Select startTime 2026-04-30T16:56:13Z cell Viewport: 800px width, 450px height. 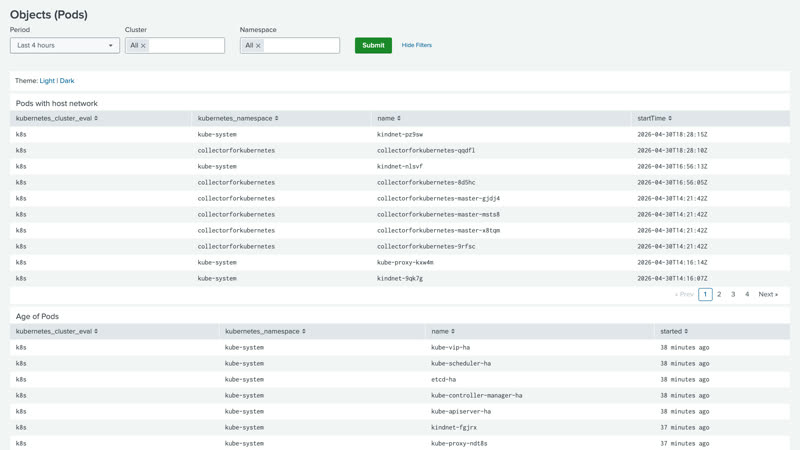click(672, 166)
